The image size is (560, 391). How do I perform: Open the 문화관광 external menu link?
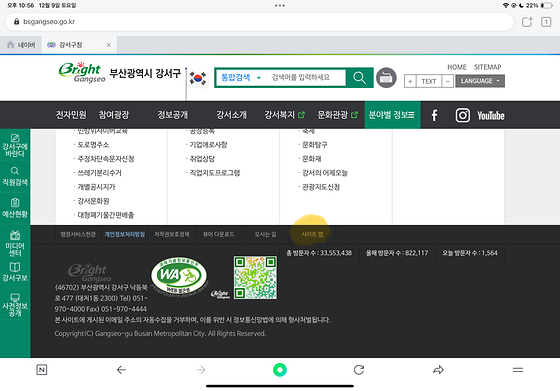(338, 115)
